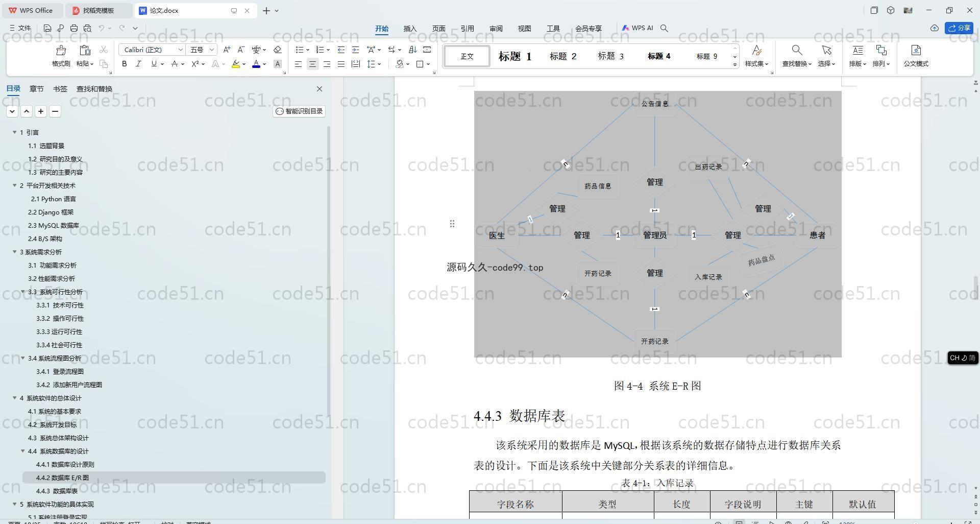Click the blue font color button

coord(256,64)
